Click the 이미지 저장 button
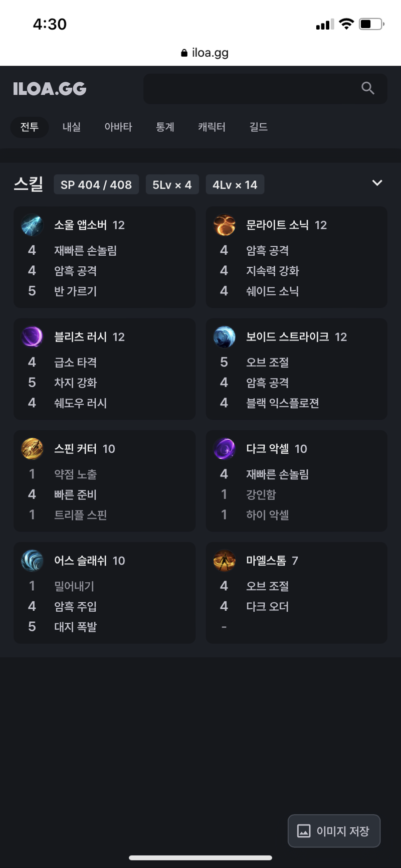 pyautogui.click(x=334, y=831)
